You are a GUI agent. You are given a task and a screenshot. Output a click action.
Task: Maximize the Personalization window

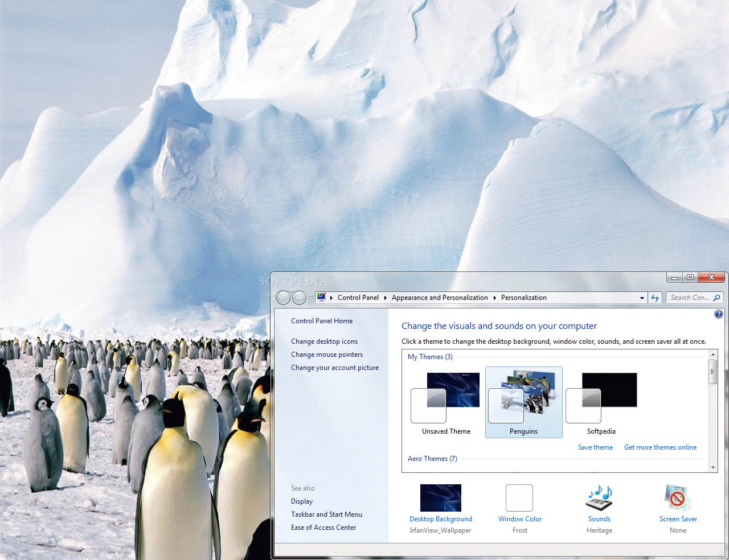click(690, 278)
